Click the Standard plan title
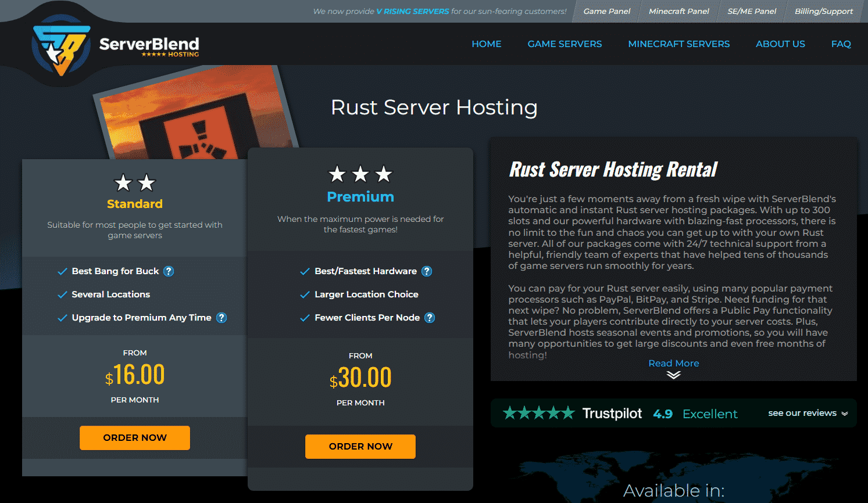Screen dimensions: 868x503 coord(135,204)
